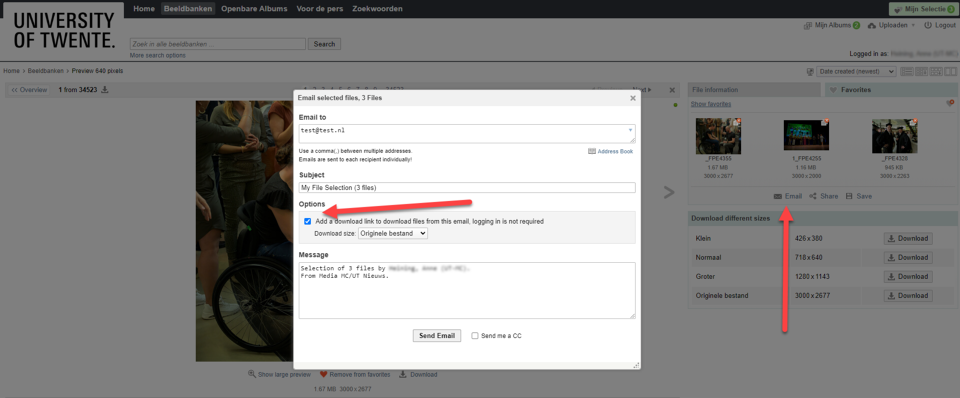Go back to Overview
Viewport: 960px width, 398px height.
[29, 90]
